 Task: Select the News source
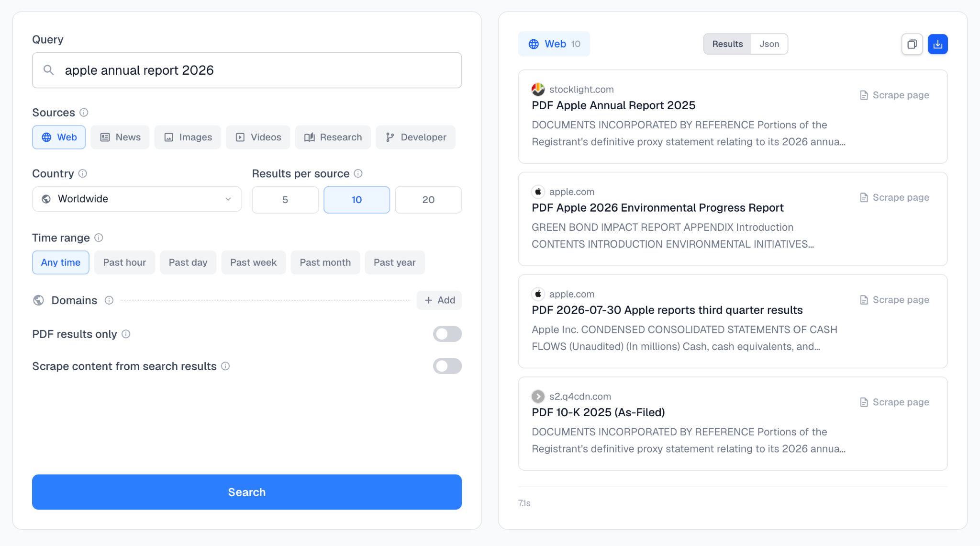tap(120, 137)
